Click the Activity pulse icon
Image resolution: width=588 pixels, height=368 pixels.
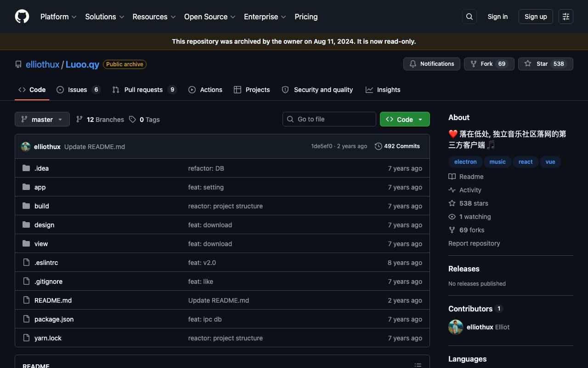click(452, 190)
